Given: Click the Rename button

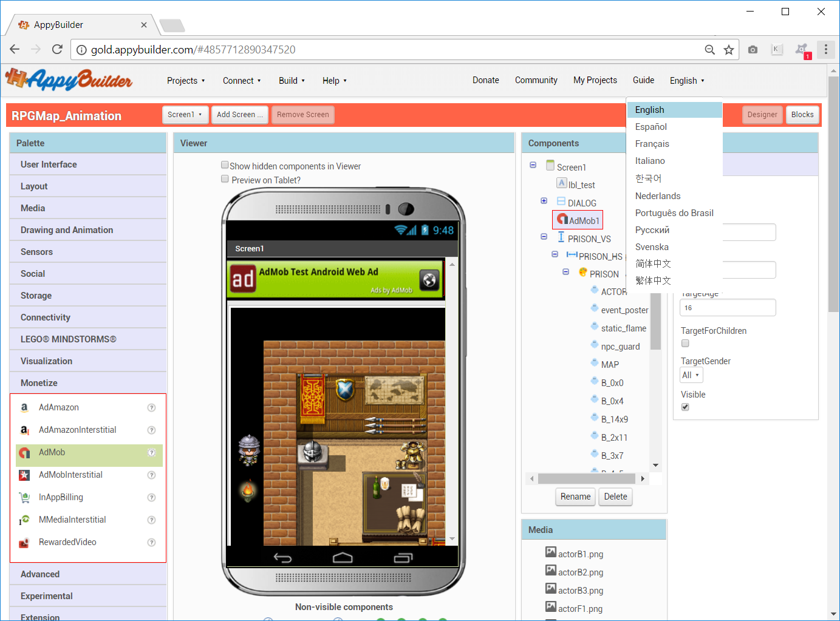Looking at the screenshot, I should pos(575,497).
